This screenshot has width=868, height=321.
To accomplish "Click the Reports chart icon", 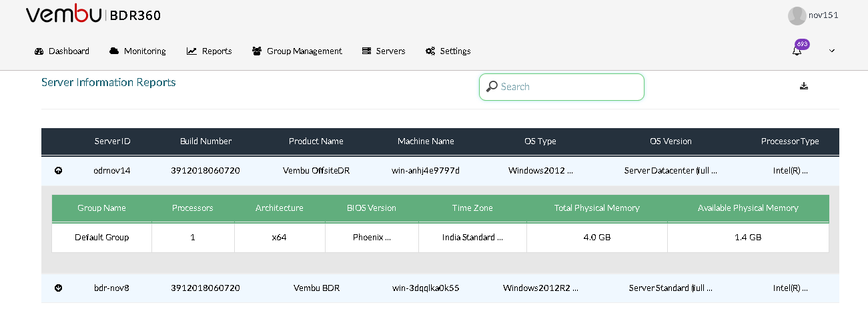I will pyautogui.click(x=191, y=51).
